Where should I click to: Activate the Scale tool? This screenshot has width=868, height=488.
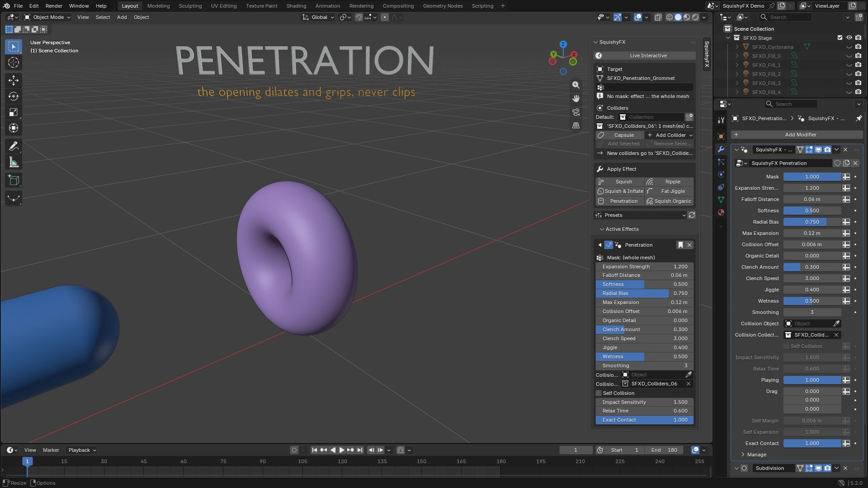point(14,112)
